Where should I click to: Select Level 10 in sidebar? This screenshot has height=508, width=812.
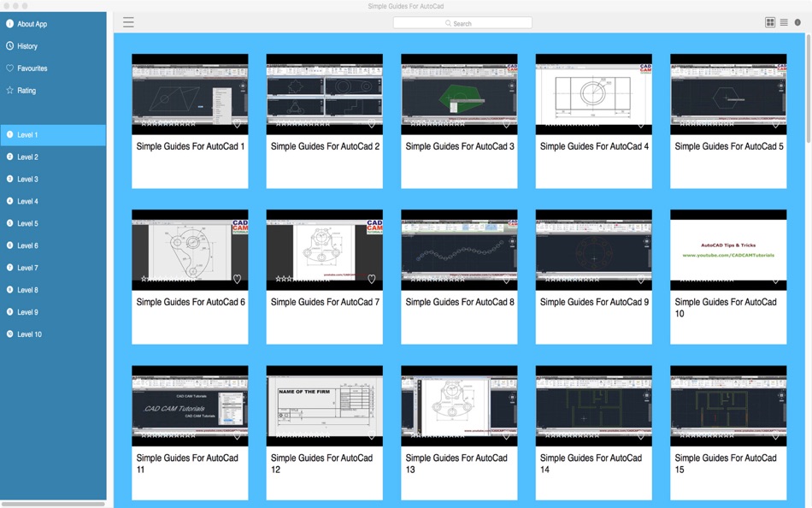[53, 334]
